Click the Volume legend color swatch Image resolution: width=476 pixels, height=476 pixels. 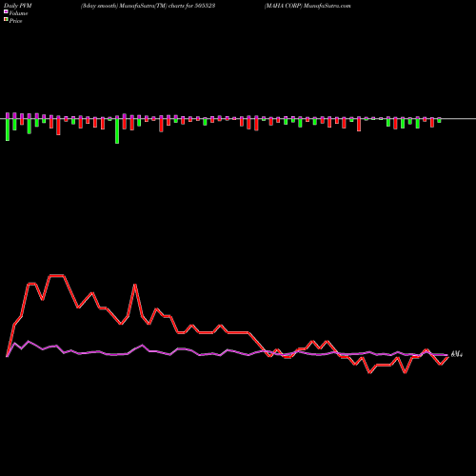pyautogui.click(x=6, y=12)
